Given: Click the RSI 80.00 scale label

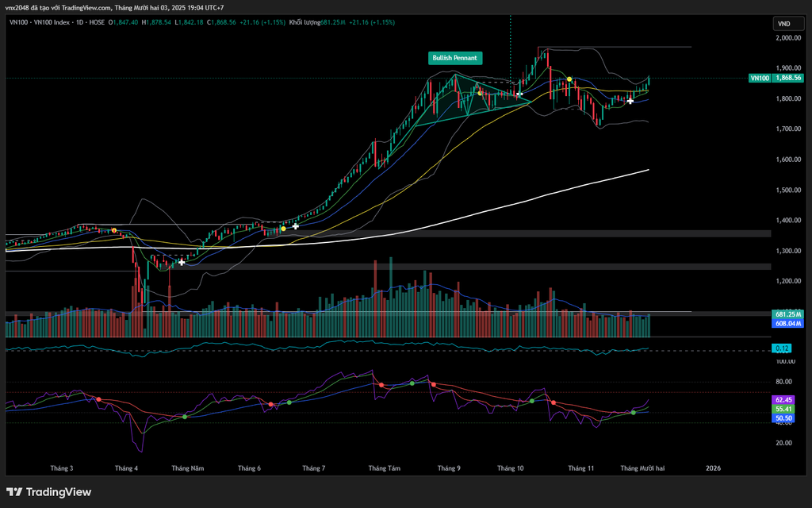Looking at the screenshot, I should click(x=784, y=382).
